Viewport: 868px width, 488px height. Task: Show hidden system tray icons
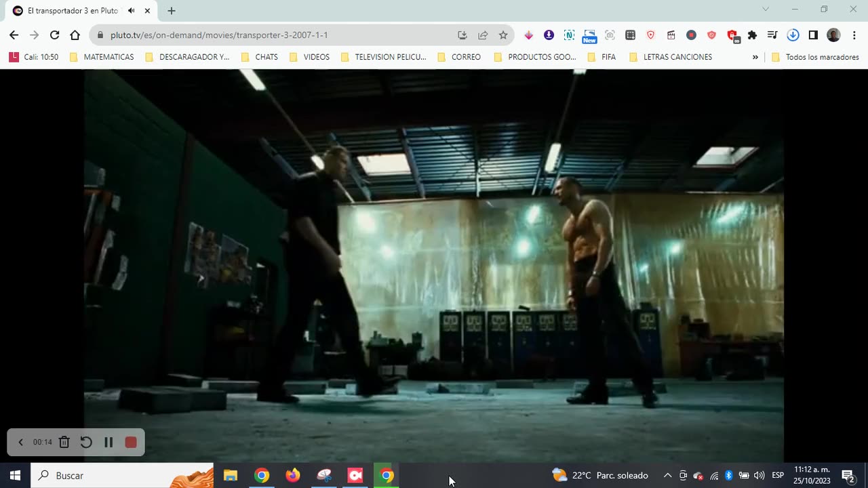[x=667, y=476]
